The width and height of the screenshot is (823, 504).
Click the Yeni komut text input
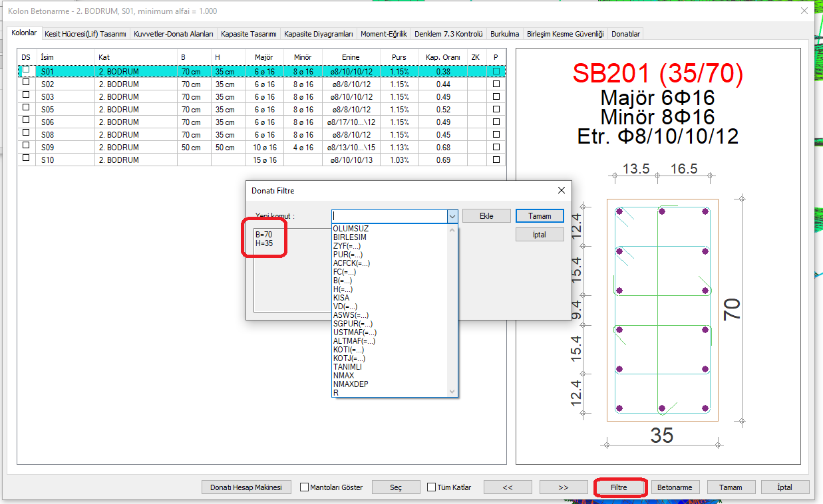(389, 216)
